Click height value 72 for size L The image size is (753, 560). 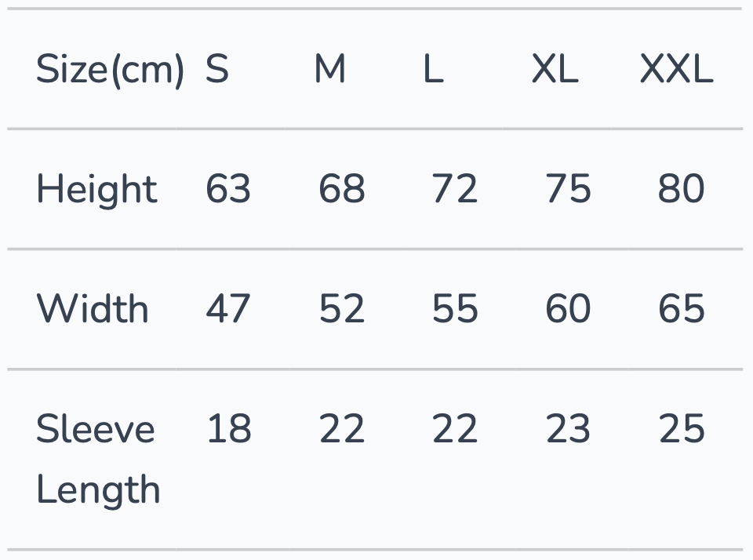454,189
